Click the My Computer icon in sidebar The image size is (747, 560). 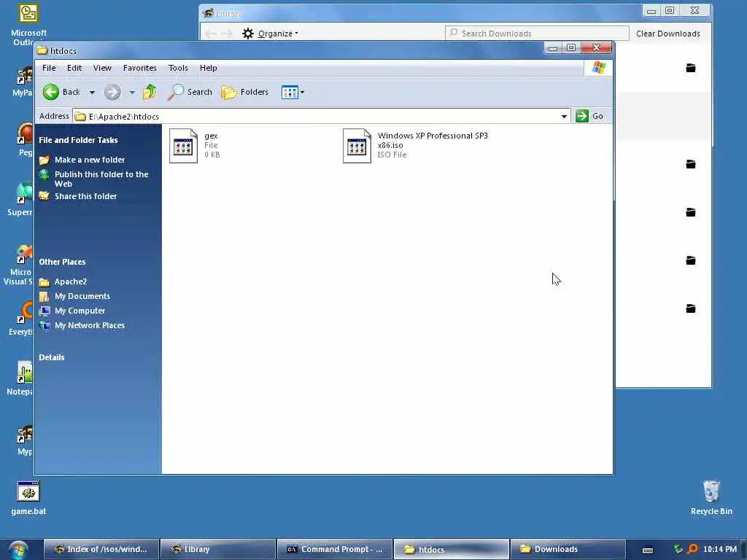[44, 311]
